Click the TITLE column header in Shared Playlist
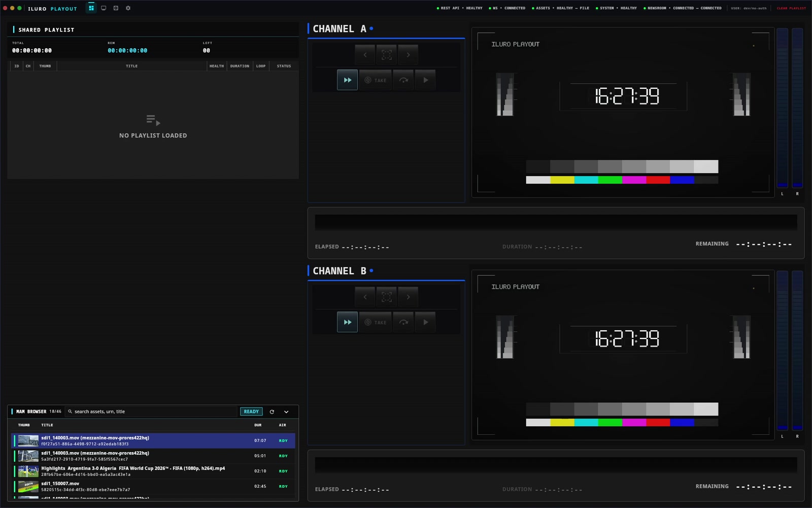Image resolution: width=812 pixels, height=508 pixels. (x=132, y=66)
